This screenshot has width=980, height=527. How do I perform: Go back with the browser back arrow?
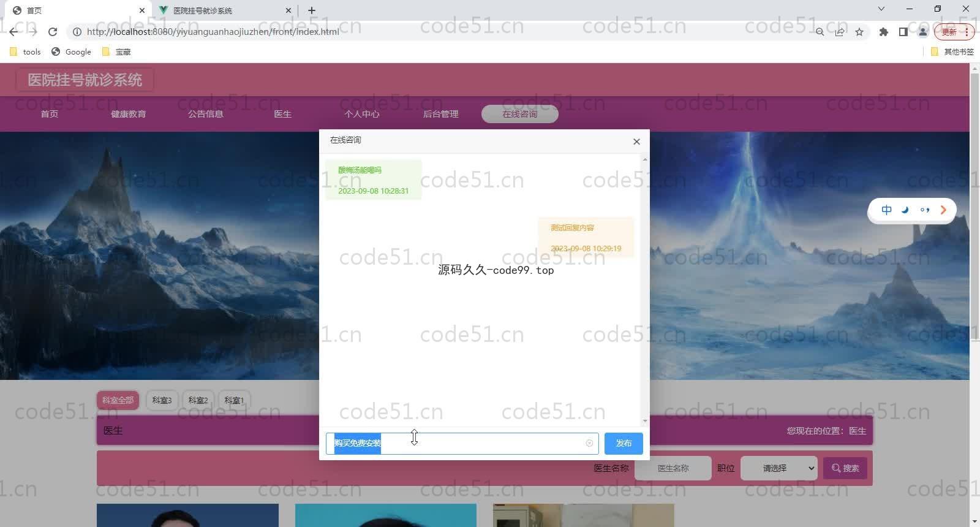(x=13, y=32)
